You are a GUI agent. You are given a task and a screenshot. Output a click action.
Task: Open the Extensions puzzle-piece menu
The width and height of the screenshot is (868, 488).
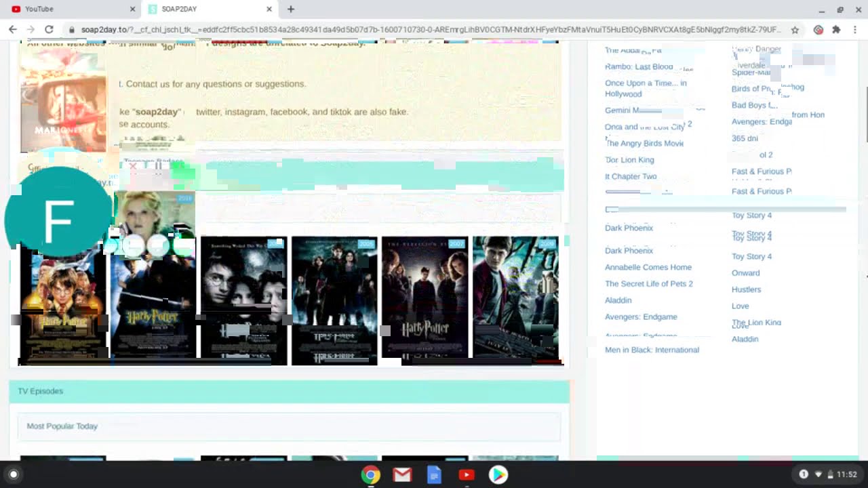pyautogui.click(x=836, y=30)
